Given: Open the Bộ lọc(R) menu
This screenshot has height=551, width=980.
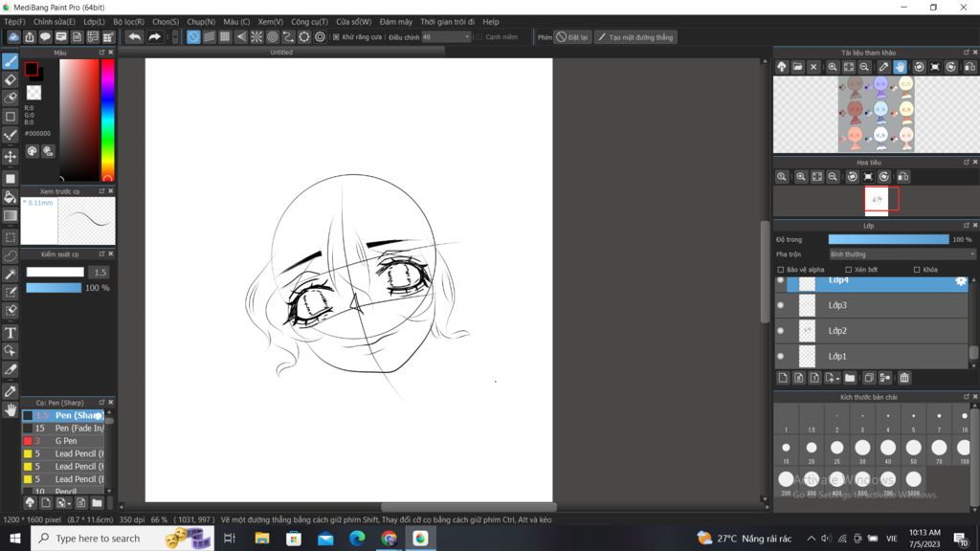Looking at the screenshot, I should pos(128,21).
